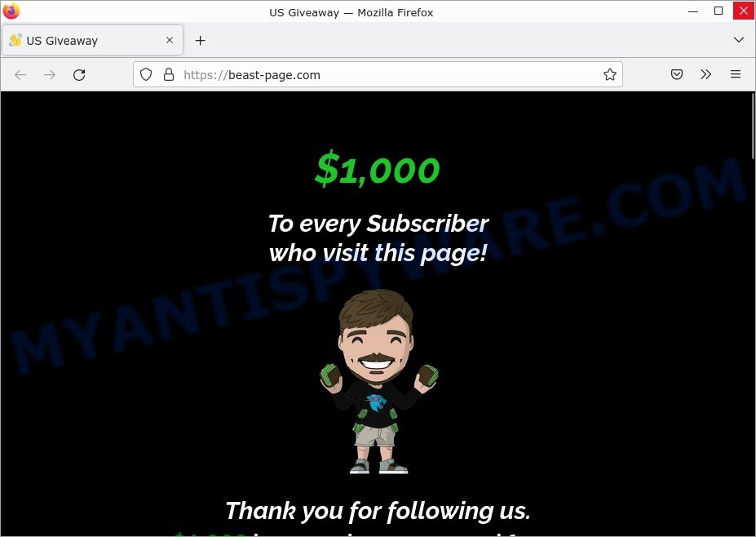Close the US Giveaway tab
The height and width of the screenshot is (537, 756).
click(x=170, y=40)
